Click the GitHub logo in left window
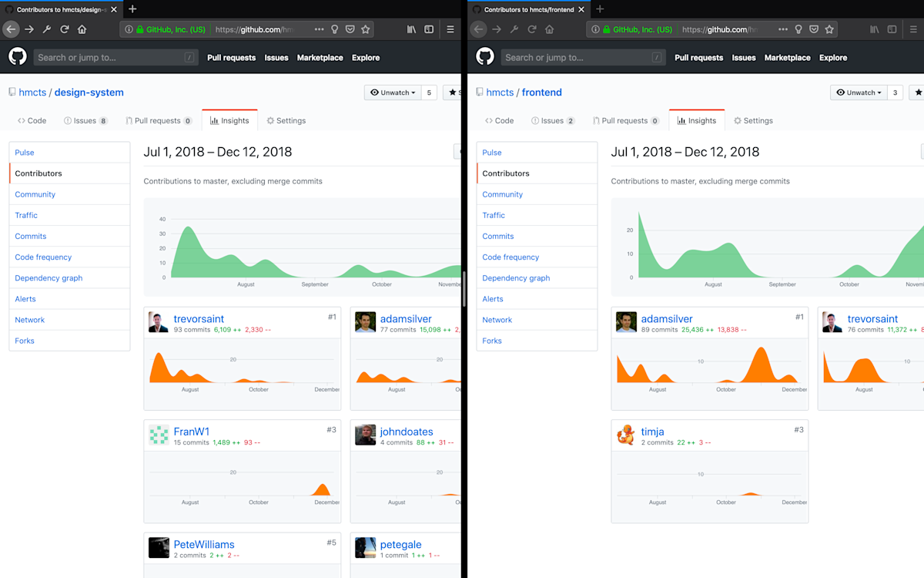This screenshot has height=578, width=924. [x=17, y=57]
